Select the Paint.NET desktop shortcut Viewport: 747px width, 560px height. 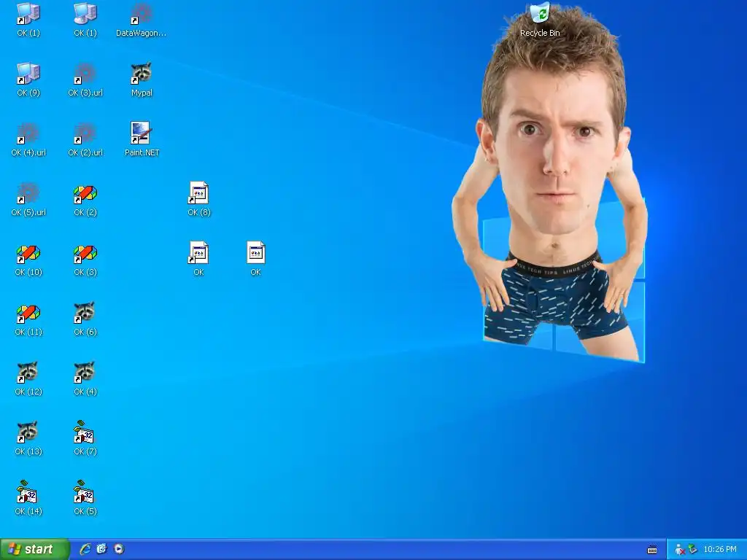[x=142, y=139]
